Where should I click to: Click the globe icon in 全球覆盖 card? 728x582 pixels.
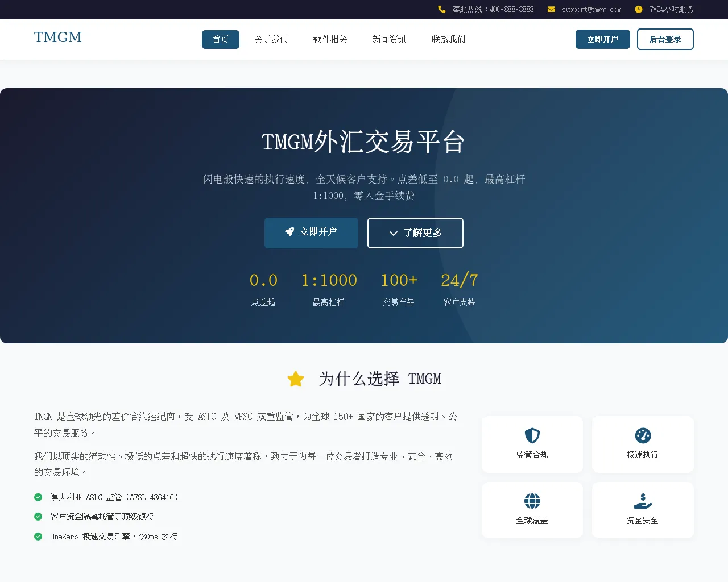point(532,501)
